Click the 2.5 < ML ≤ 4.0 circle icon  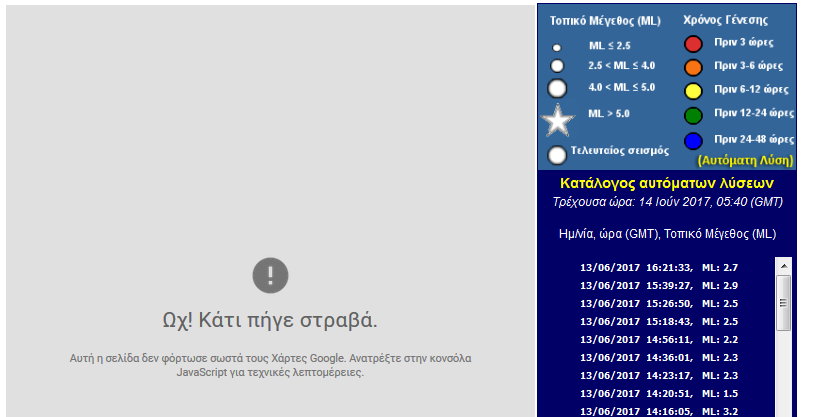[x=557, y=66]
